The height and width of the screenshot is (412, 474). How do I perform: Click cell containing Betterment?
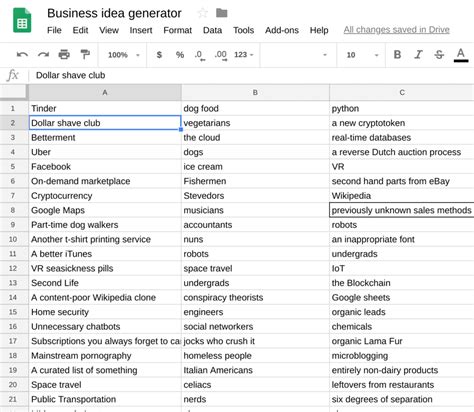(x=105, y=137)
